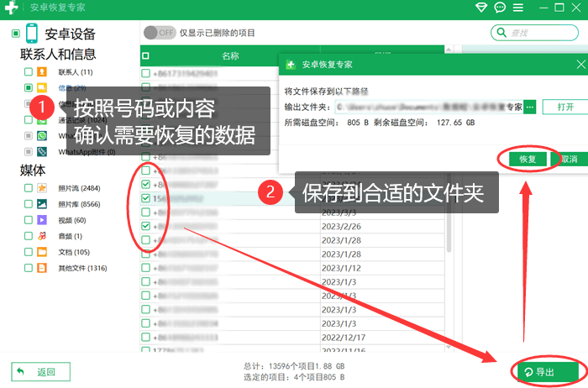
Task: Select the 其他文件 (1316) category
Action: (82, 269)
